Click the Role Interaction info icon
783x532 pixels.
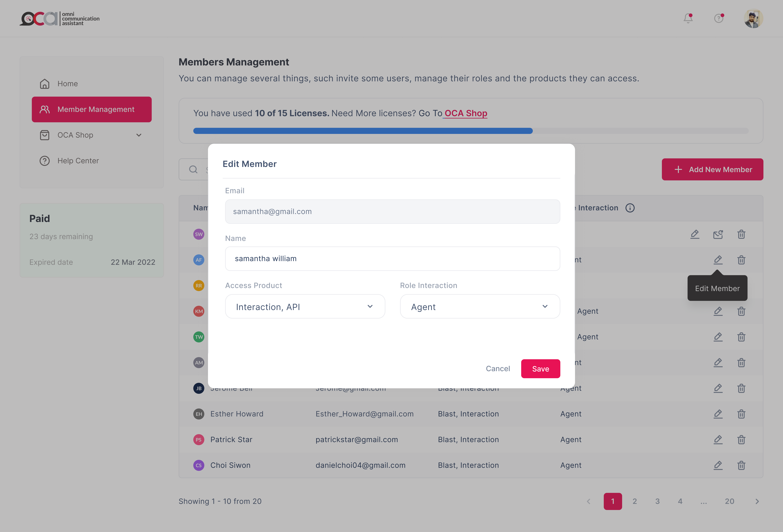[630, 208]
